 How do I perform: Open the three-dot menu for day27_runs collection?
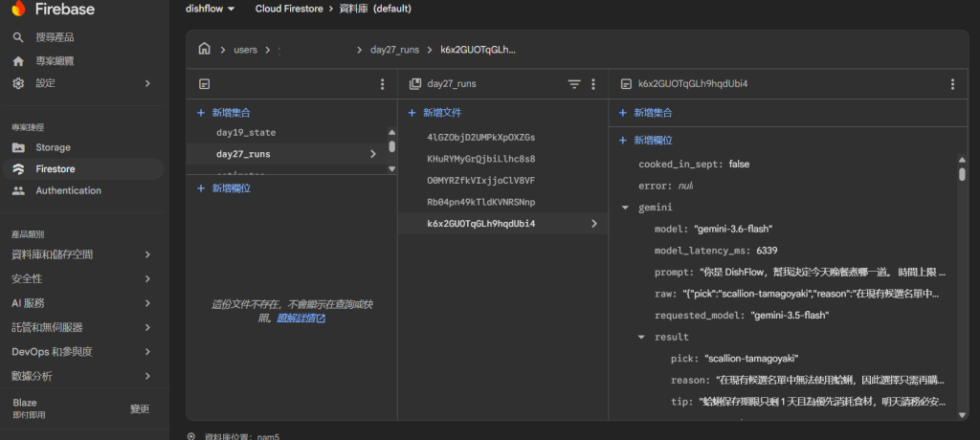pyautogui.click(x=593, y=84)
